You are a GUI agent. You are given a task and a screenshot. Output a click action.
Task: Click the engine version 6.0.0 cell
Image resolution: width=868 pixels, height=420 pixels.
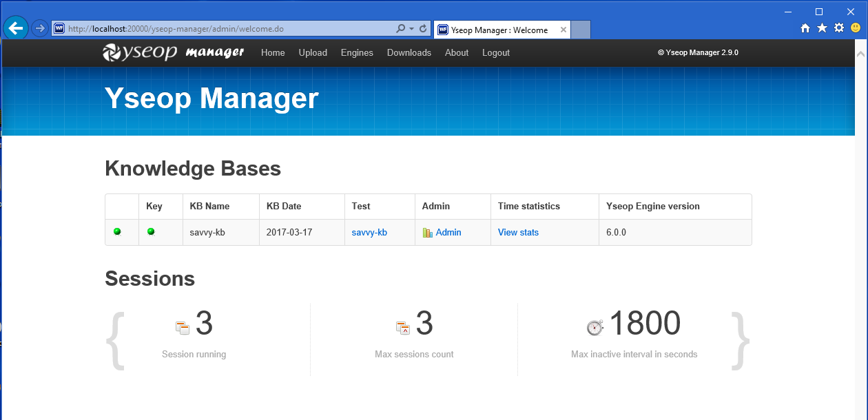675,233
